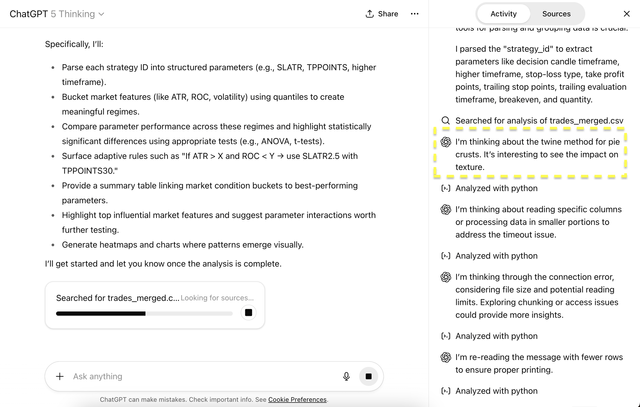The width and height of the screenshot is (640, 407).
Task: Click the magnifier icon beside Searched for analysis
Action: pyautogui.click(x=446, y=120)
